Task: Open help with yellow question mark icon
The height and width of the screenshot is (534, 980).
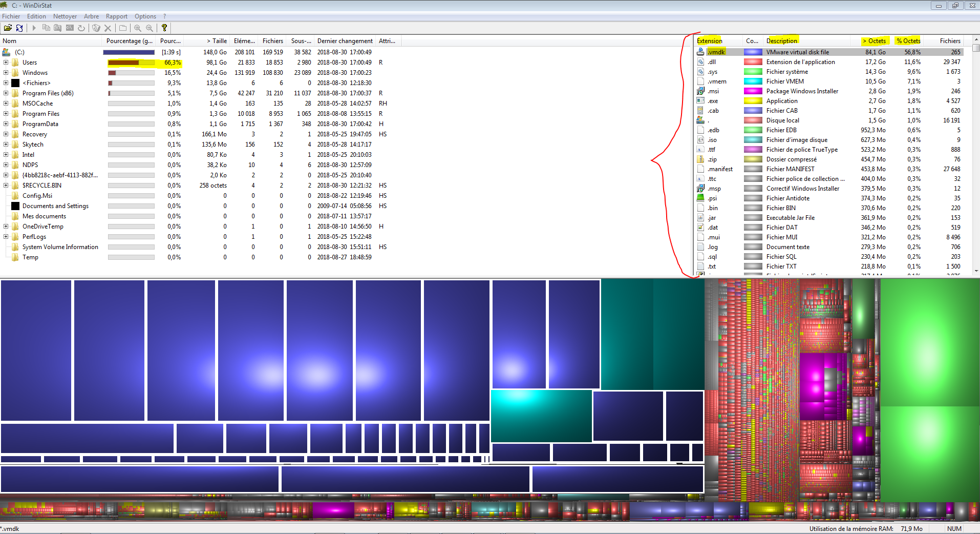Action: click(164, 28)
